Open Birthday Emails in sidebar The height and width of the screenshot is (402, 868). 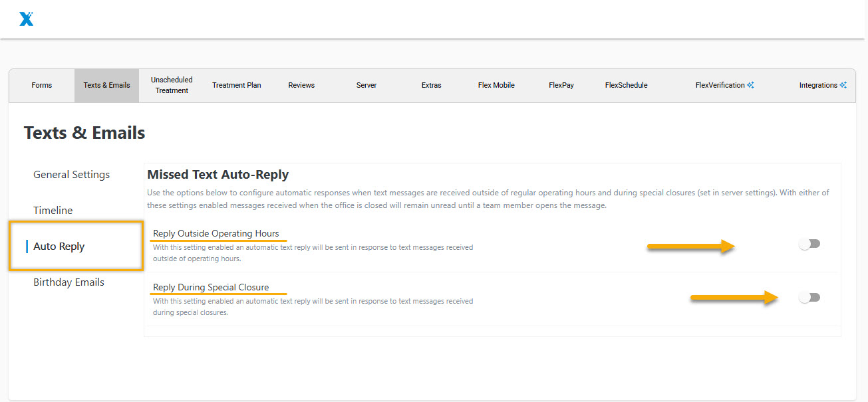69,282
